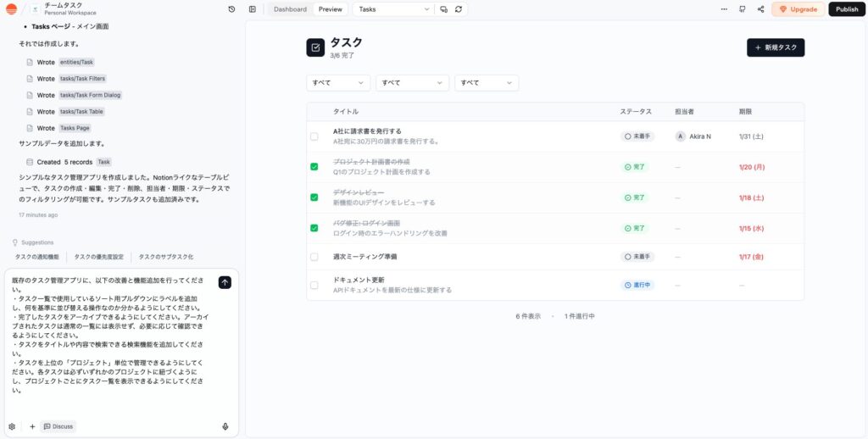Click the 新規タスク button

click(x=775, y=47)
